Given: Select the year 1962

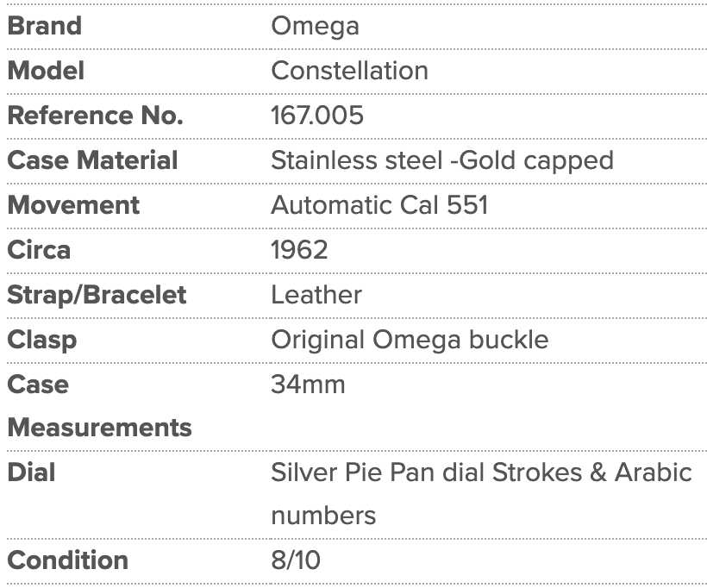Looking at the screenshot, I should coord(299,250).
